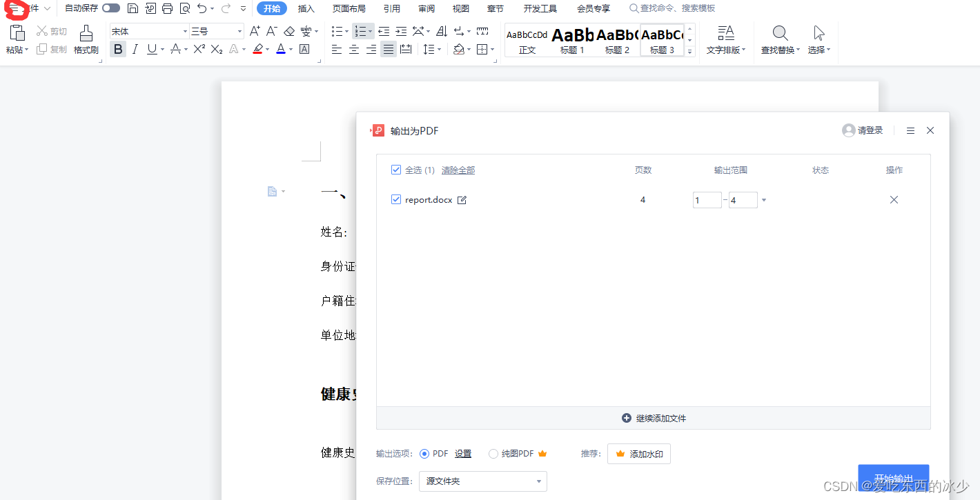
Task: Open the page range dropdown arrow beside 4
Action: point(763,201)
